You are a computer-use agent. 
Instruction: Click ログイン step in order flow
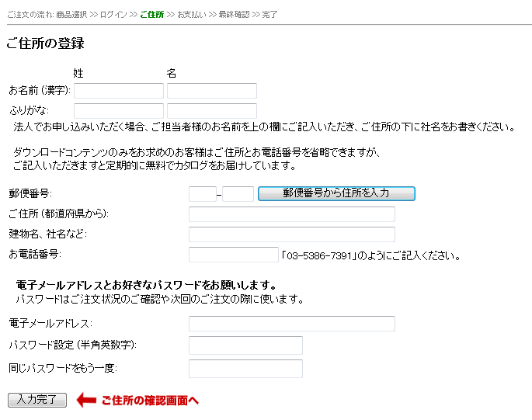[113, 15]
